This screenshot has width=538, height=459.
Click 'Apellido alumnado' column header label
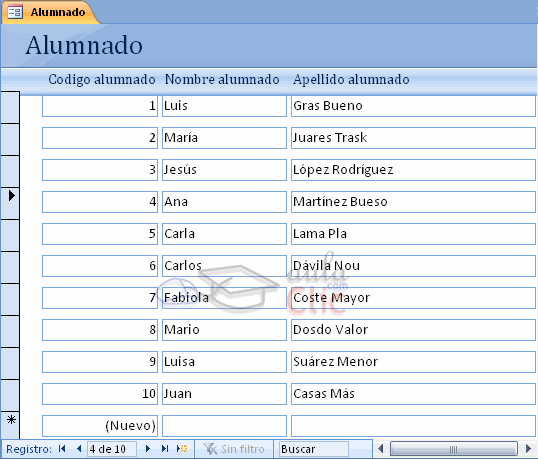[351, 80]
